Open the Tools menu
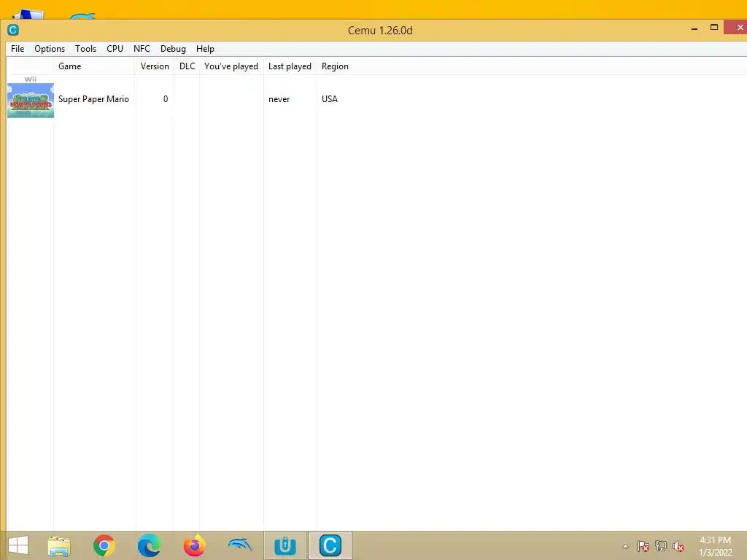 pyautogui.click(x=86, y=49)
